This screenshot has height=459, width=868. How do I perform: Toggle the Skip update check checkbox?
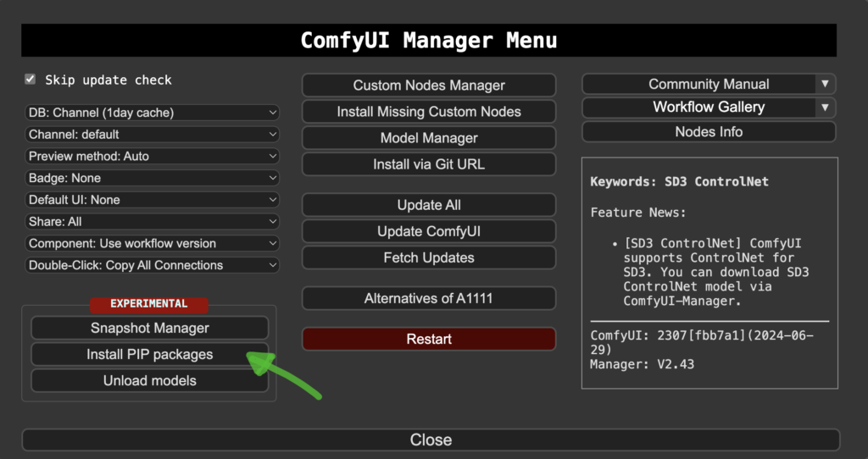[x=31, y=80]
